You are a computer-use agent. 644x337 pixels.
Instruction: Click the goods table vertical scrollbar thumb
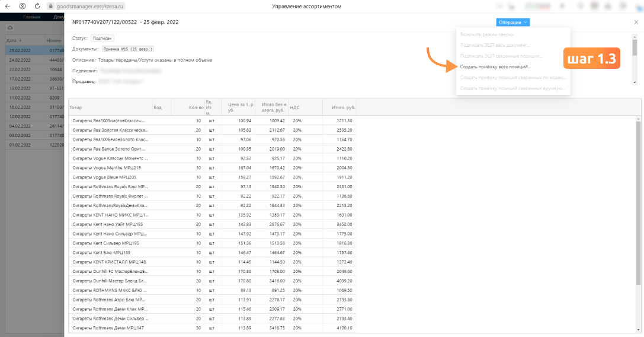(x=638, y=203)
